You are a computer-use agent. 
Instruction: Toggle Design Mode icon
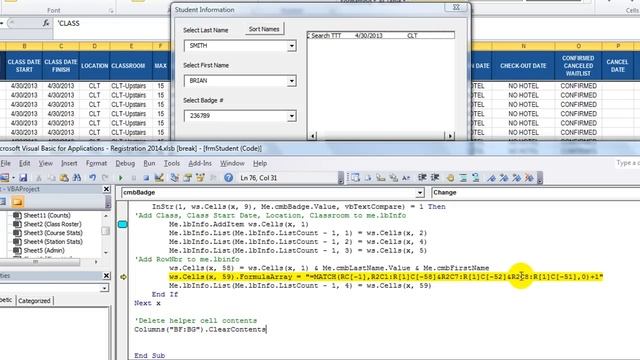[x=159, y=178]
